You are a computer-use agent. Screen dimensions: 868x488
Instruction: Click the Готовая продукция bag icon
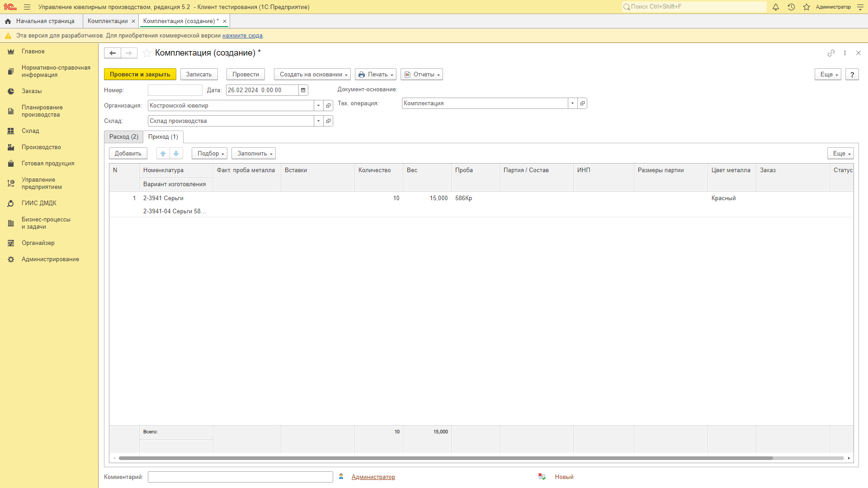[11, 164]
